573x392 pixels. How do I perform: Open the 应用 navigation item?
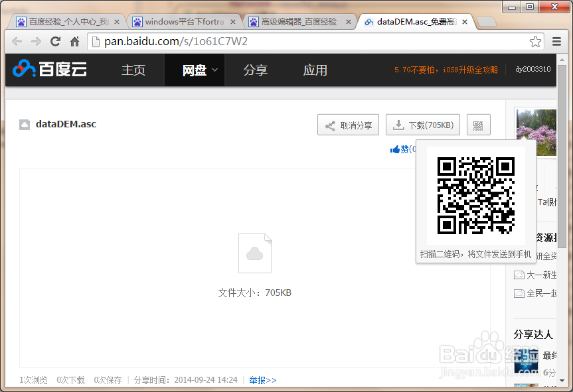pos(315,70)
